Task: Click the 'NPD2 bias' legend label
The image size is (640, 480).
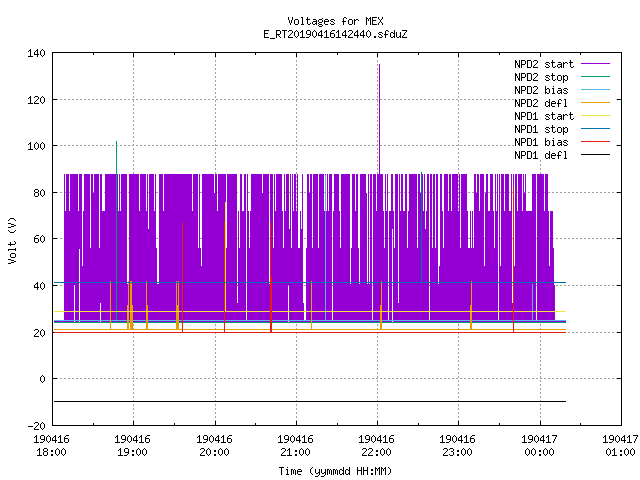Action: coord(541,90)
